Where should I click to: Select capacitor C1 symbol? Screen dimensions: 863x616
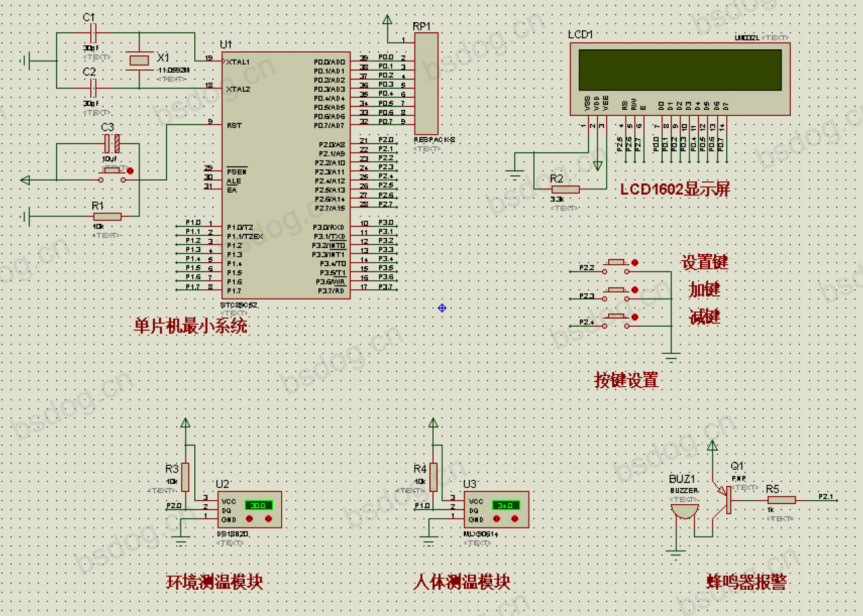(x=94, y=32)
